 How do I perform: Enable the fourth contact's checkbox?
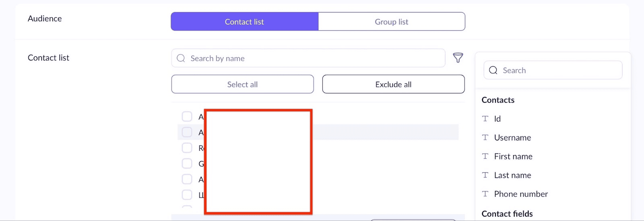(x=187, y=163)
